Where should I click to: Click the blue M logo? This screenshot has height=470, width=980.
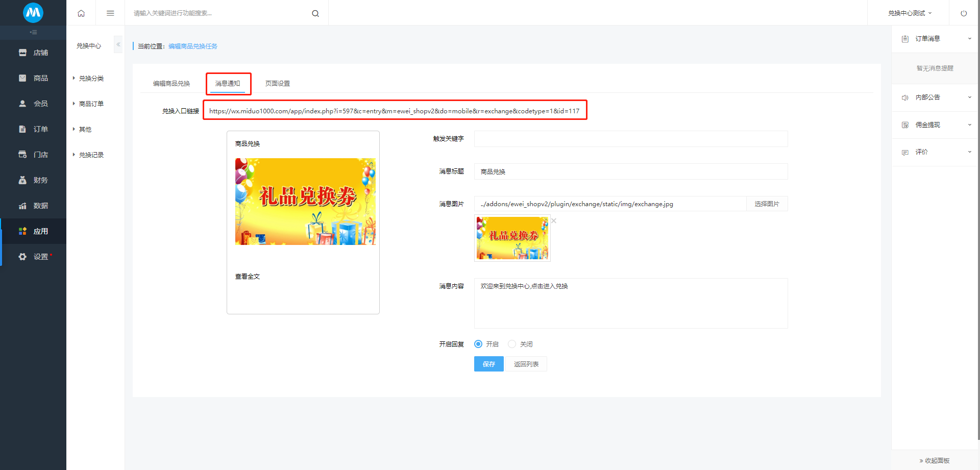pyautogui.click(x=33, y=13)
